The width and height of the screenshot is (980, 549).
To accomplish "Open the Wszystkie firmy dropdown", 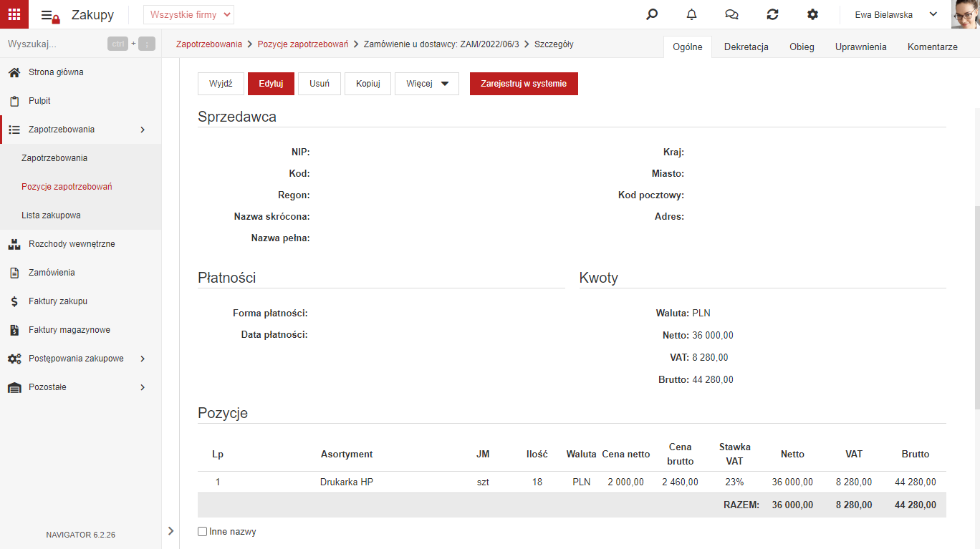I will click(188, 14).
